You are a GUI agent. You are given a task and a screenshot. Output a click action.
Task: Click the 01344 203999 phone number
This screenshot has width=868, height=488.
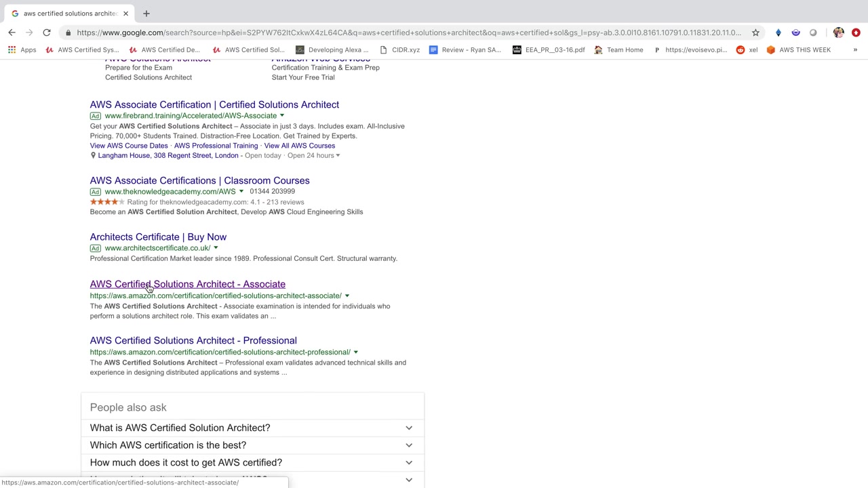[272, 191]
